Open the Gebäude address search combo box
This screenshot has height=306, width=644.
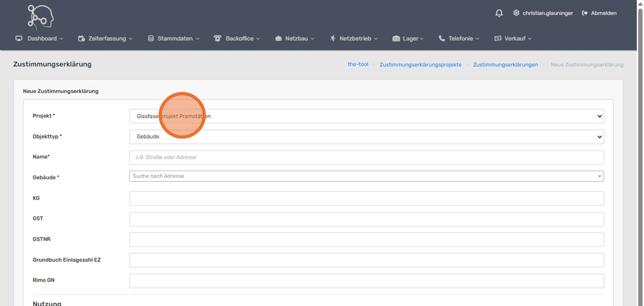tap(366, 176)
